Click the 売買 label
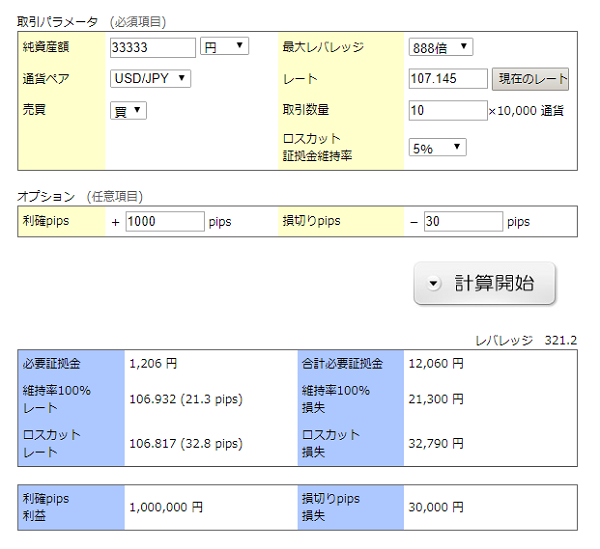 coord(34,110)
